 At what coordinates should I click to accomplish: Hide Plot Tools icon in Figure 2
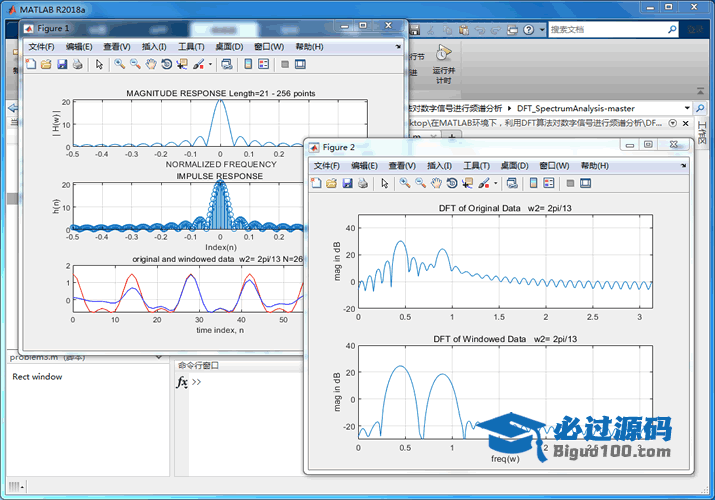pyautogui.click(x=570, y=183)
